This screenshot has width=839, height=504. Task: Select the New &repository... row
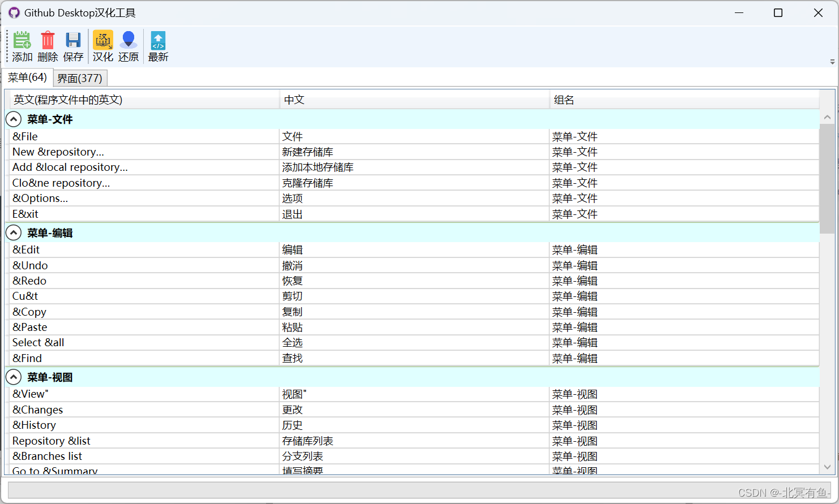coord(414,152)
